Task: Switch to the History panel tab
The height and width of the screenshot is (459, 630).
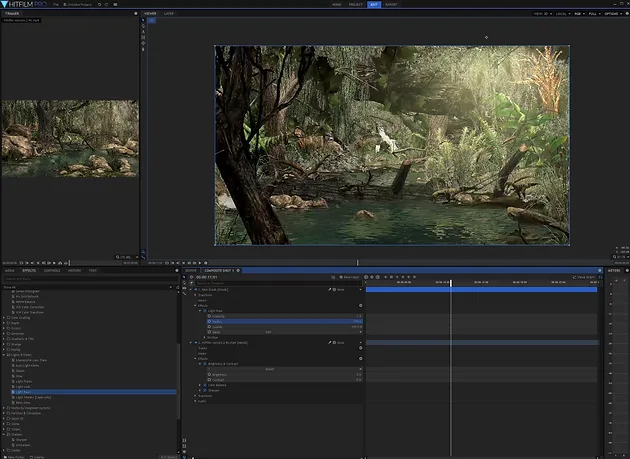Action: (x=74, y=270)
